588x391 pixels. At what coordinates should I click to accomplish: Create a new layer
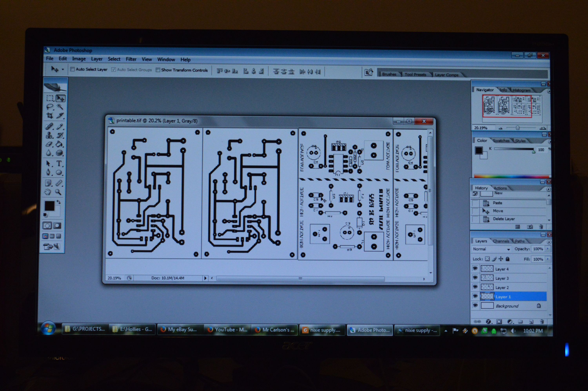click(x=531, y=322)
